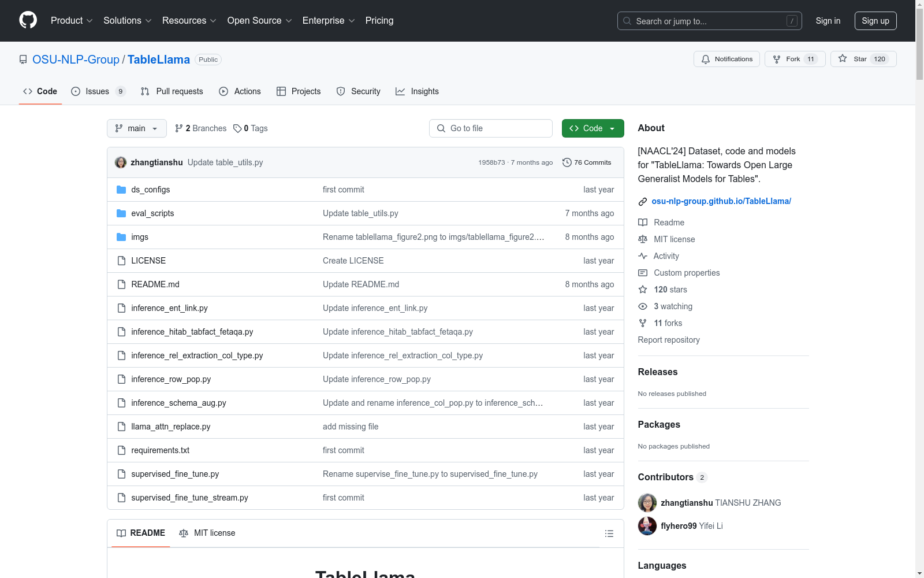Click the Pricing link
Image resolution: width=924 pixels, height=578 pixels.
(x=379, y=21)
